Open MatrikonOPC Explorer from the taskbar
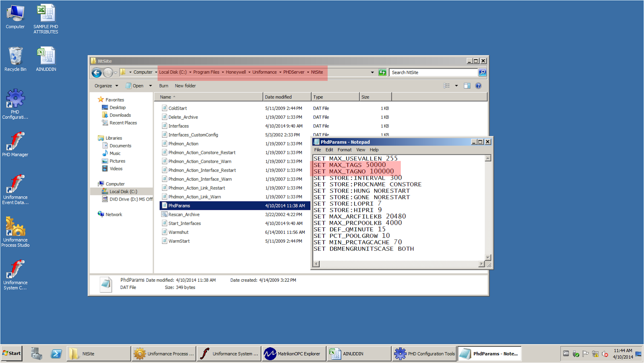 coord(293,353)
